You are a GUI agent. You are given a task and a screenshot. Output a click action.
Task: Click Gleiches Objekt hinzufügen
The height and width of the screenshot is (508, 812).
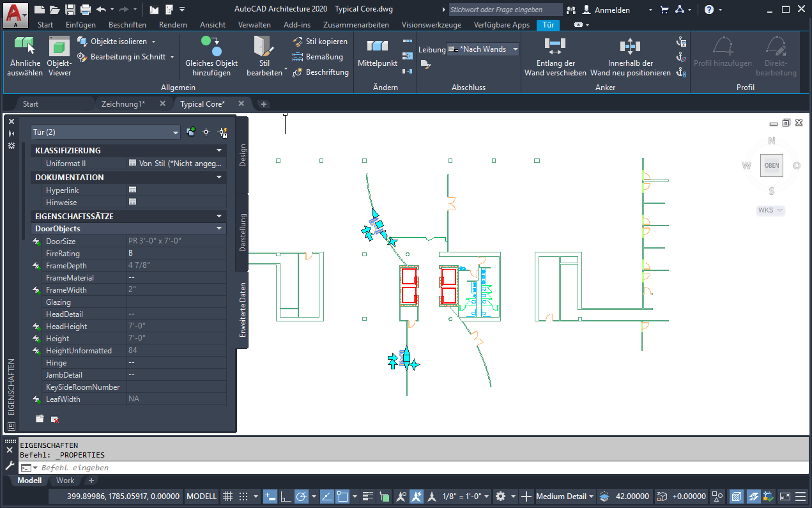pos(211,56)
